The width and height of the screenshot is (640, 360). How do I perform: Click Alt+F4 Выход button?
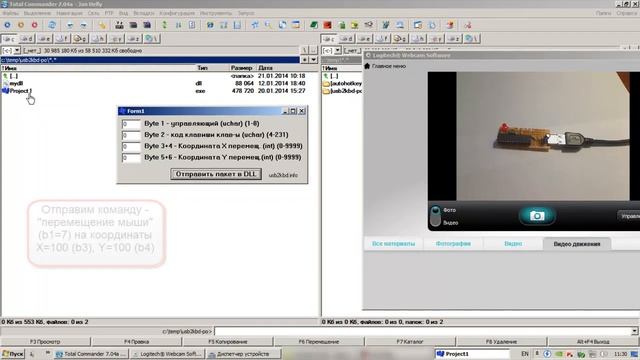click(x=593, y=342)
